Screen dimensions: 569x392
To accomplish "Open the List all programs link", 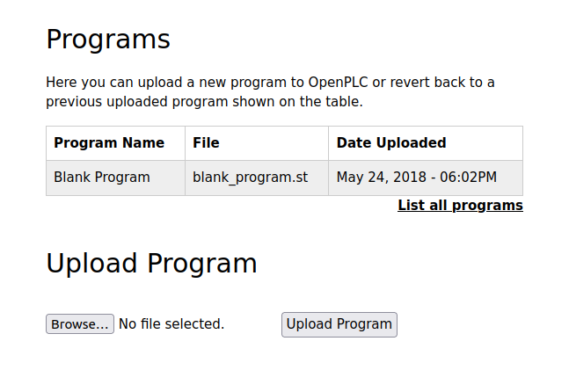I will 460,206.
